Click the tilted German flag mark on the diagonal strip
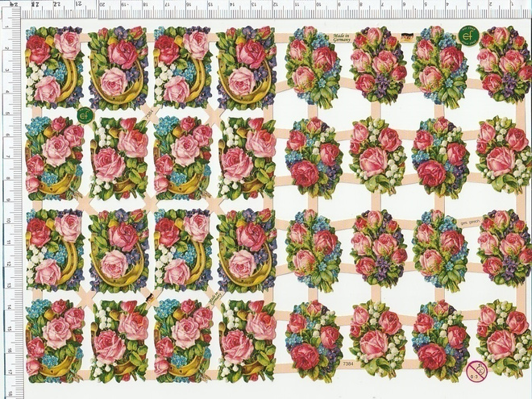This screenshot has width=532, height=399. pyautogui.click(x=149, y=298)
